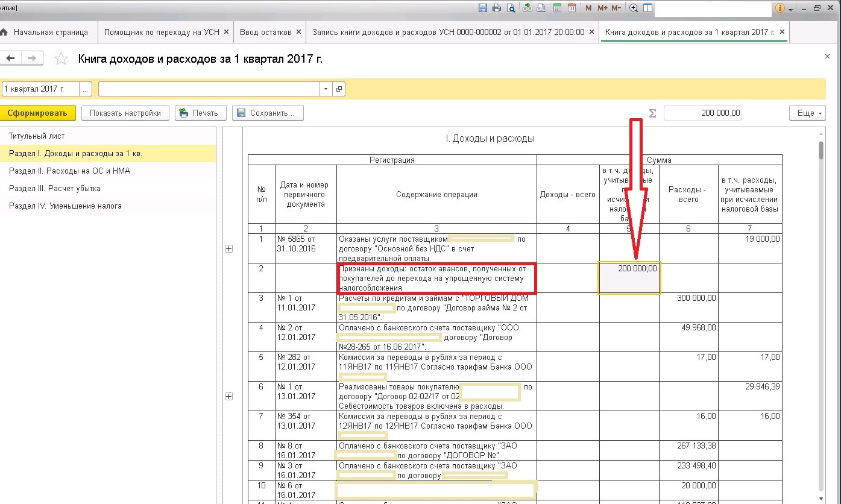Open the Еще dropdown menu
This screenshot has height=504, width=841.
coord(807,113)
